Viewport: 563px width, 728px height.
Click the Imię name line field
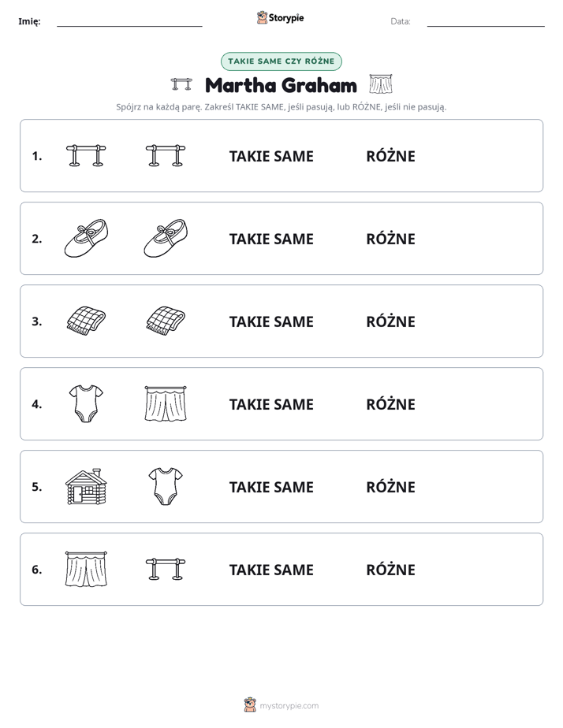(x=129, y=21)
